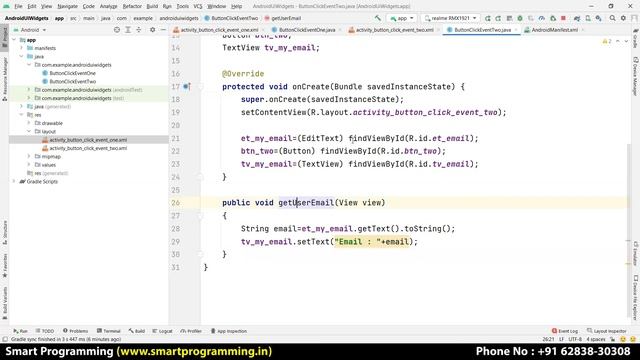The image size is (640, 360).
Task: Expand the java (generated) folder
Action: (x=22, y=106)
